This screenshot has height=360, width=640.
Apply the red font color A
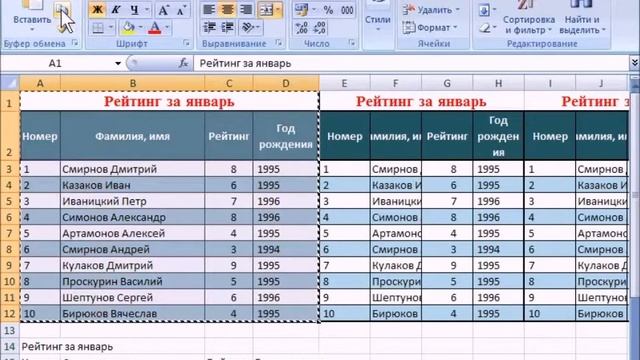point(155,28)
